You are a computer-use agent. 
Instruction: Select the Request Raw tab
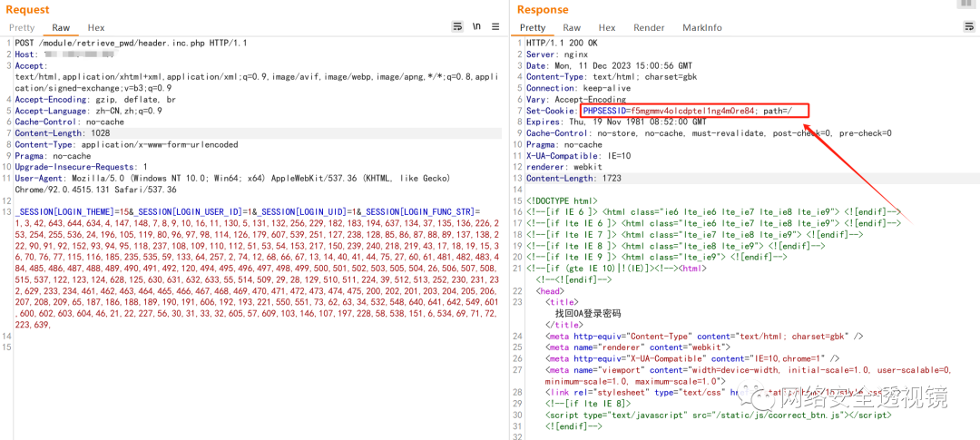[x=61, y=28]
